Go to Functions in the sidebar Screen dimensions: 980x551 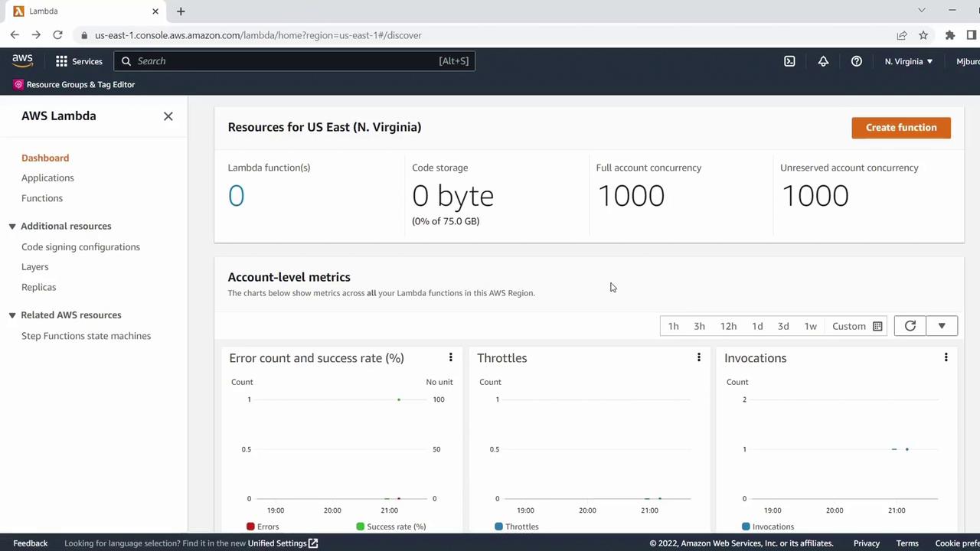(x=42, y=198)
